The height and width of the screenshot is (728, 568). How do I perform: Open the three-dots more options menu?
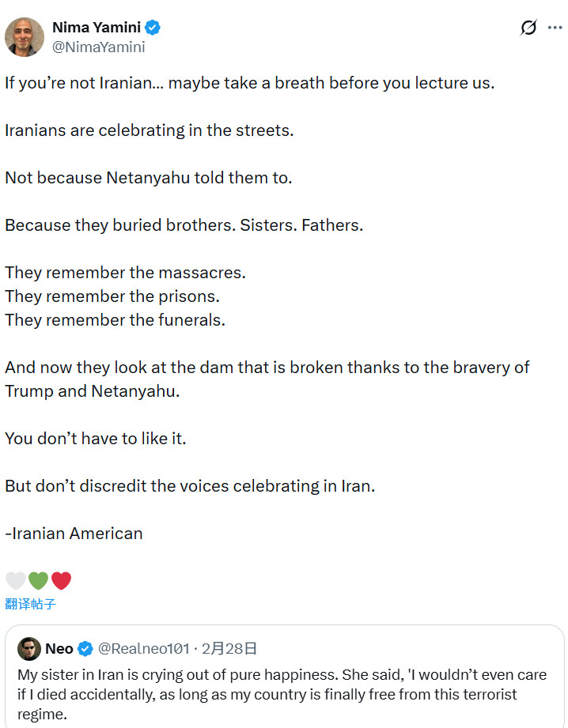click(554, 26)
